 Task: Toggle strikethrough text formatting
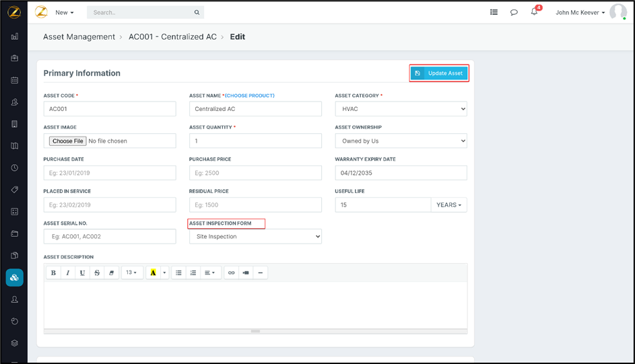point(97,272)
